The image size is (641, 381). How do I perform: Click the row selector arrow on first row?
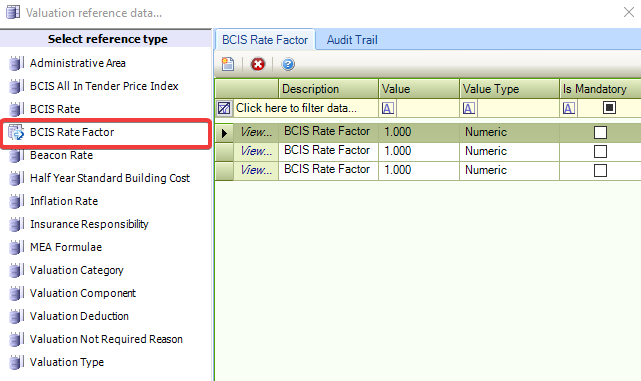[224, 133]
